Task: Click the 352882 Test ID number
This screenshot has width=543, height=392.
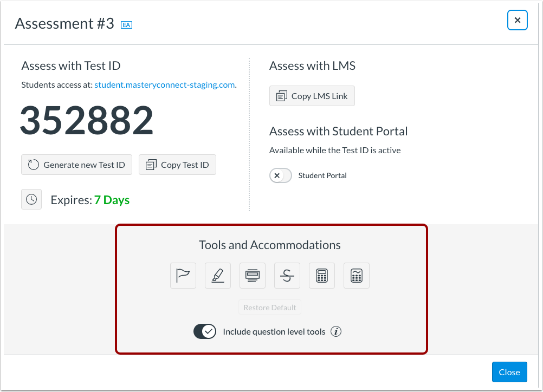Action: point(87,120)
